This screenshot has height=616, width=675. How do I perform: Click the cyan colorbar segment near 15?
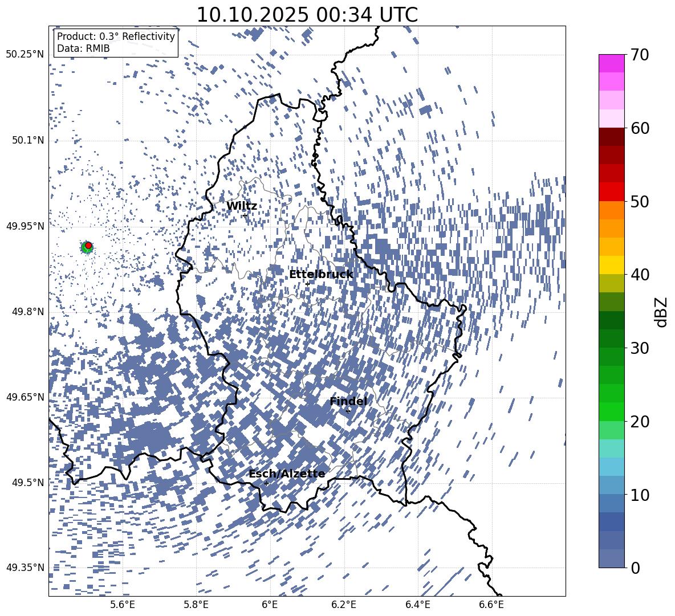pyautogui.click(x=612, y=448)
